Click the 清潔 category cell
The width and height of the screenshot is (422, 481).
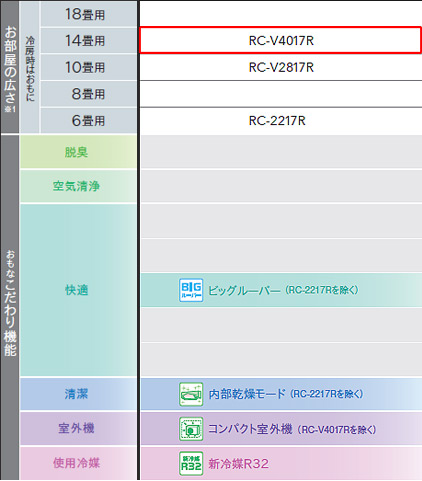click(x=78, y=394)
